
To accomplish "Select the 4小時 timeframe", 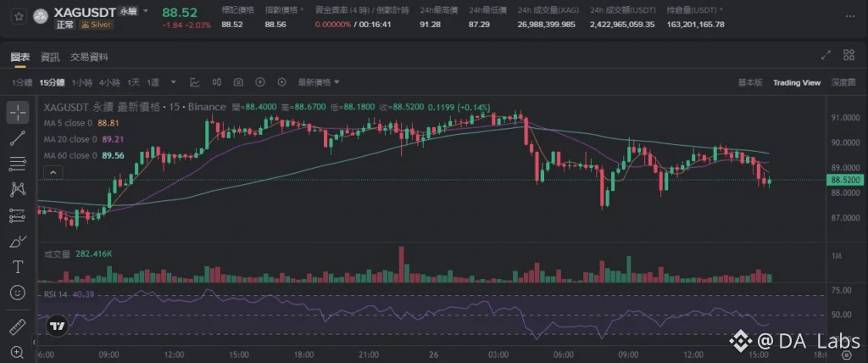I will pyautogui.click(x=109, y=82).
